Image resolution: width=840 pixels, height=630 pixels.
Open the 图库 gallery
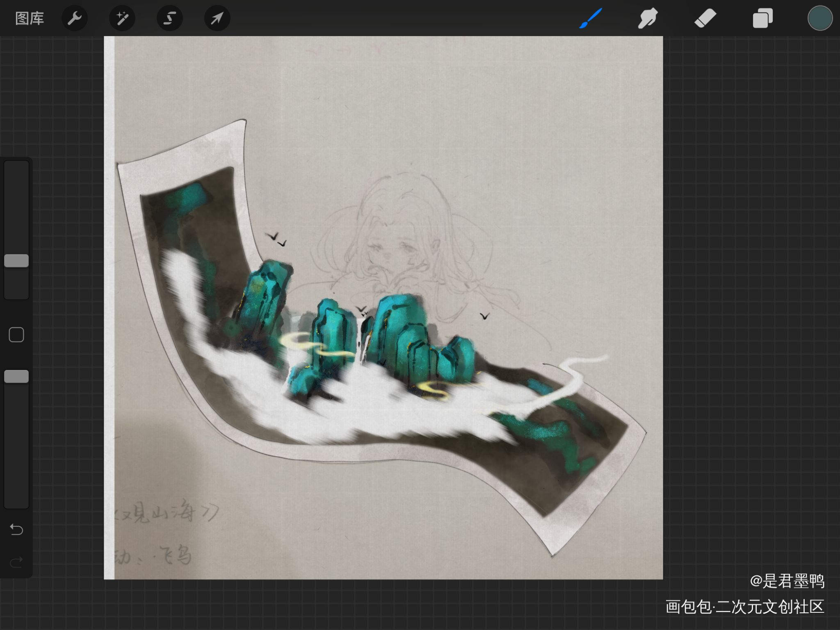point(29,18)
